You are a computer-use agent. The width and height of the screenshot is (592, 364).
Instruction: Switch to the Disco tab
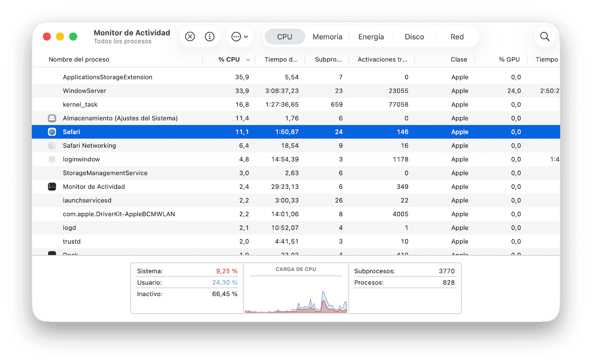click(x=414, y=37)
